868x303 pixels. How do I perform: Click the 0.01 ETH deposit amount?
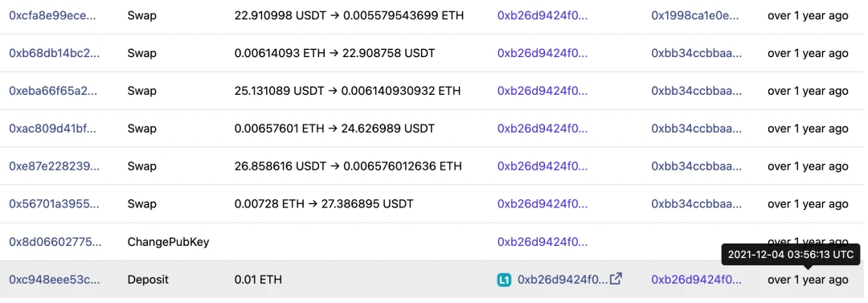(258, 280)
